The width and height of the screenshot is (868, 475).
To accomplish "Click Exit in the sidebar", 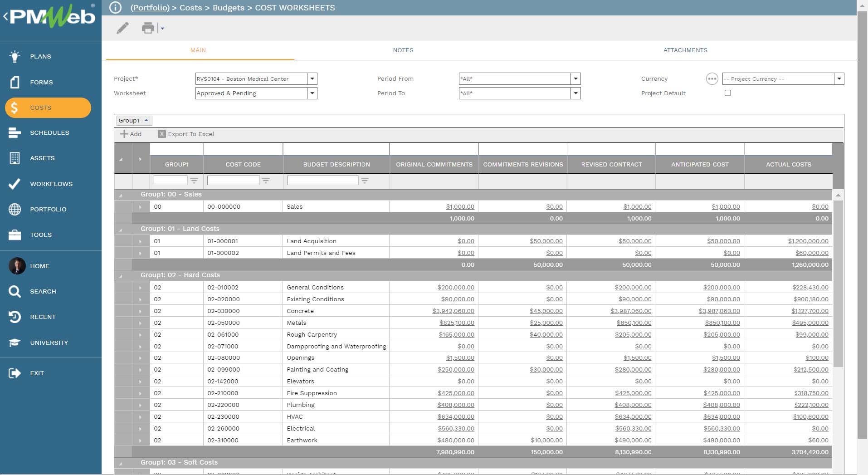I will click(x=37, y=373).
